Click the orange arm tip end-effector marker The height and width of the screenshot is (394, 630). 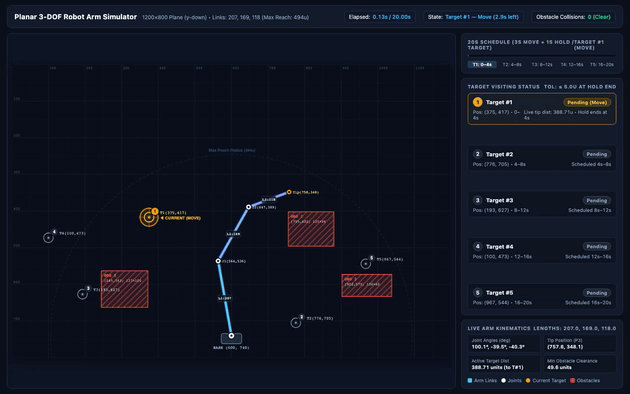tap(289, 192)
